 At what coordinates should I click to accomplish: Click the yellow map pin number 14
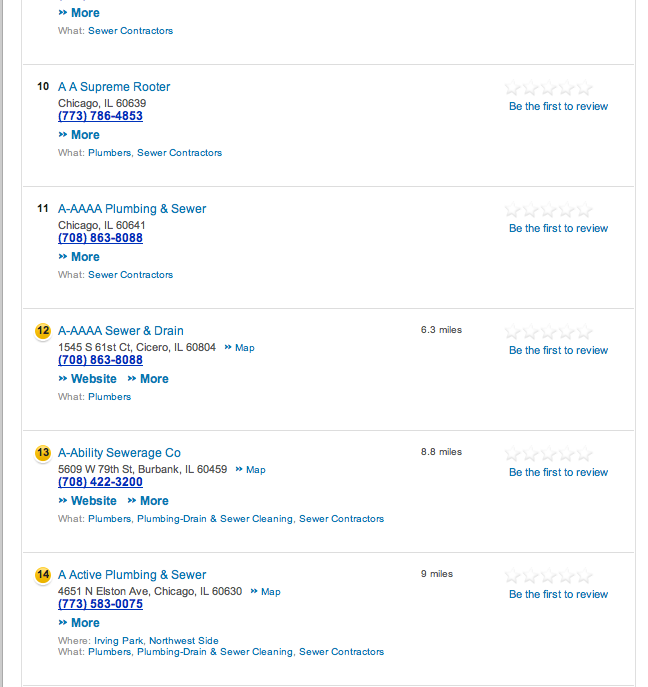43,575
